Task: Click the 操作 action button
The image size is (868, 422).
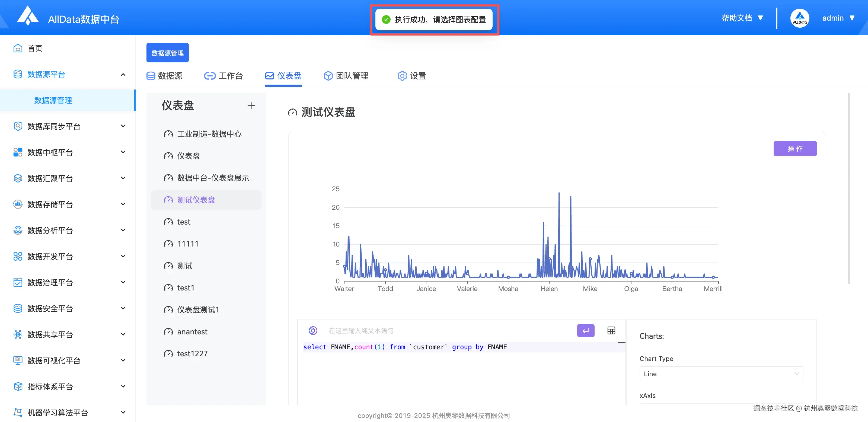Action: [795, 149]
